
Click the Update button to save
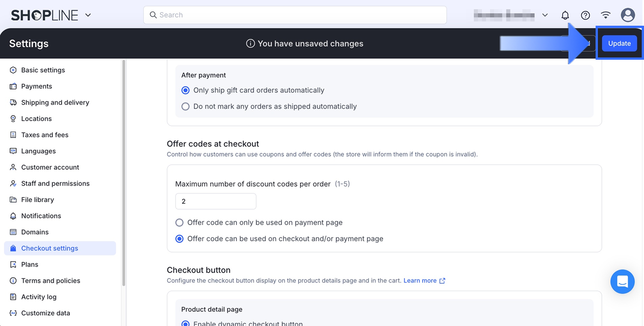(x=619, y=43)
